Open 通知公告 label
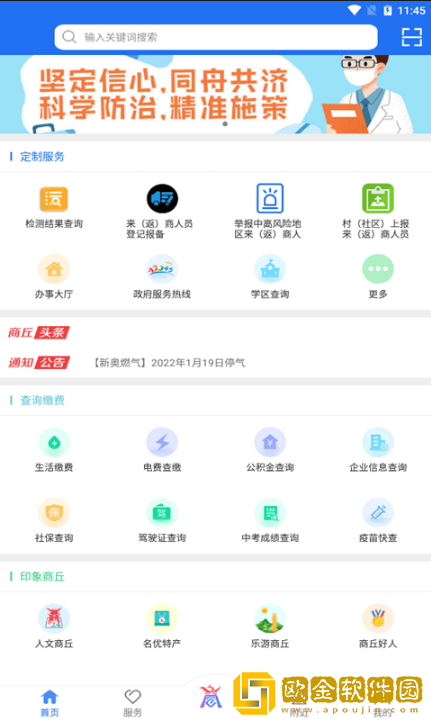 [x=39, y=363]
